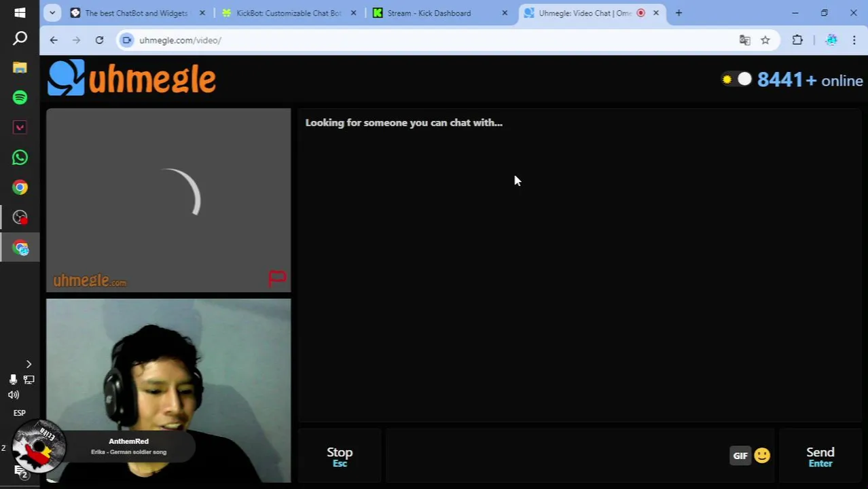Click the recording indicator on Uhmegle tab

click(640, 13)
